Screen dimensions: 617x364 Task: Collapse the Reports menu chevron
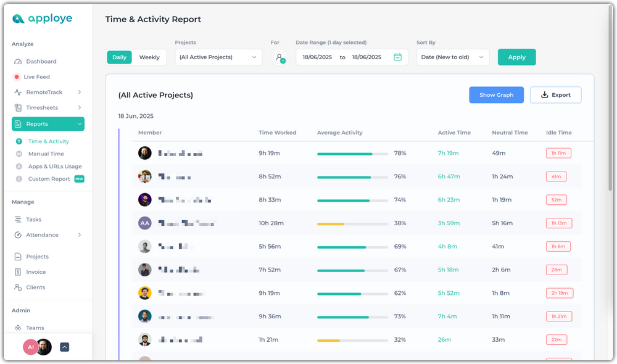click(80, 123)
